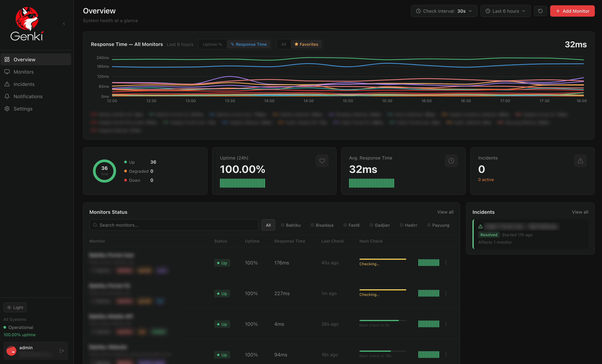Viewport: 602px width, 364px height.
Task: Click the admin avatar
Action: [11, 351]
